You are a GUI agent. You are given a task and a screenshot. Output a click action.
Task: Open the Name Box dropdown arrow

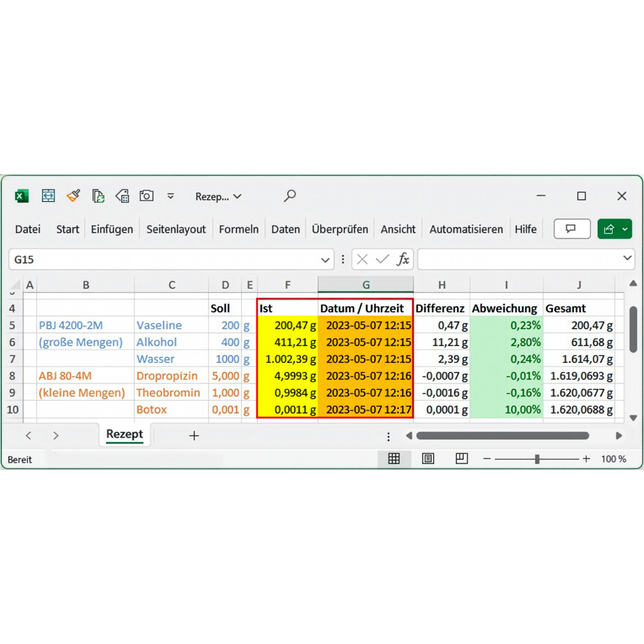[325, 259]
